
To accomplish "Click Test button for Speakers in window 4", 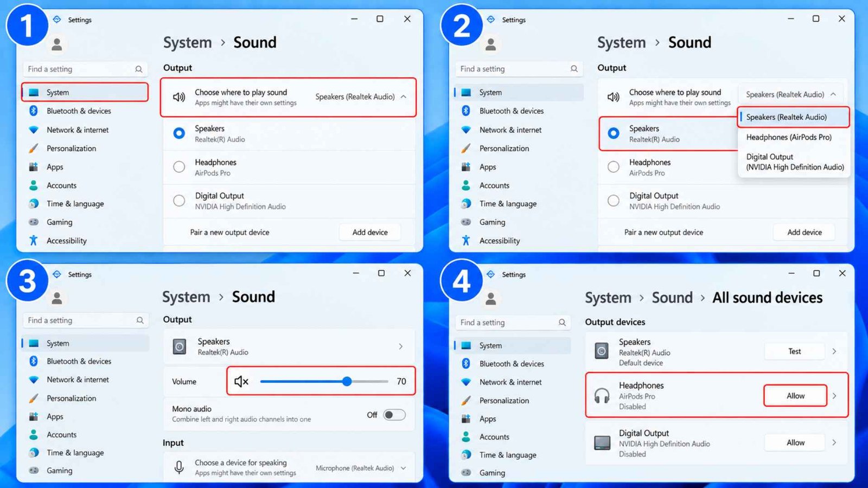I will coord(794,351).
